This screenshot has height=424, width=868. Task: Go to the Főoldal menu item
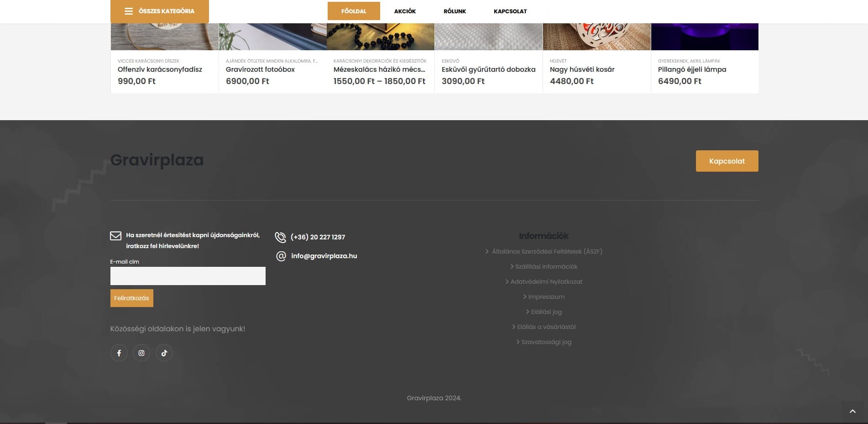[354, 11]
